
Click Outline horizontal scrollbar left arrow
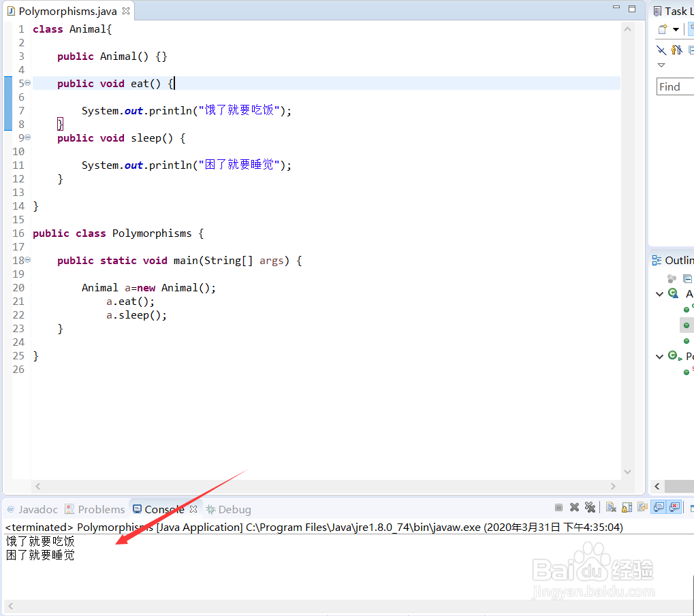pyautogui.click(x=657, y=487)
